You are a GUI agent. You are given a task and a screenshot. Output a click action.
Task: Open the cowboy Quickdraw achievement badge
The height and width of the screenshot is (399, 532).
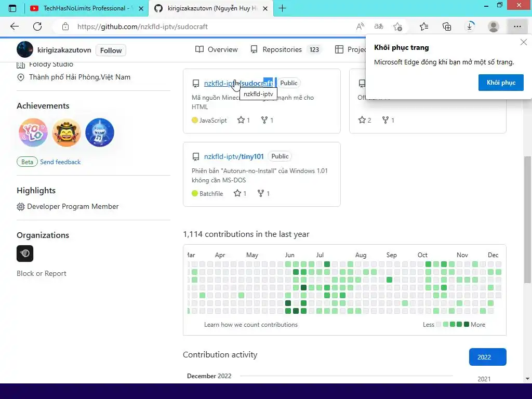click(66, 132)
